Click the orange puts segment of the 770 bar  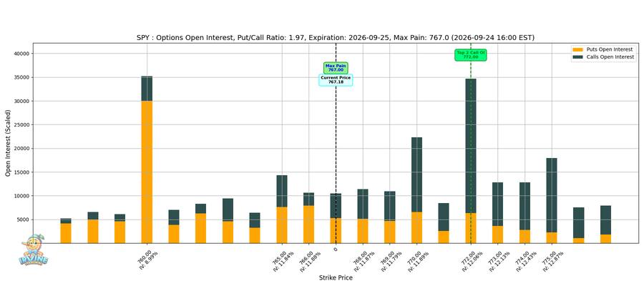pos(416,227)
